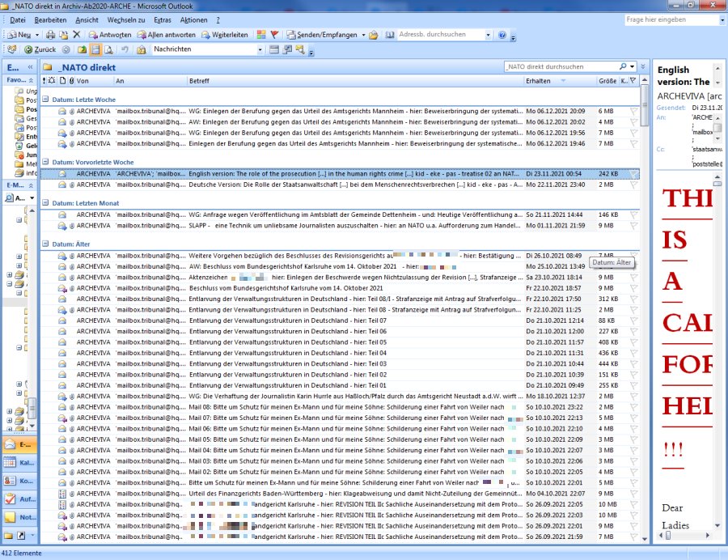Open the color Categorize icon
This screenshot has width=728, height=560.
[261, 34]
